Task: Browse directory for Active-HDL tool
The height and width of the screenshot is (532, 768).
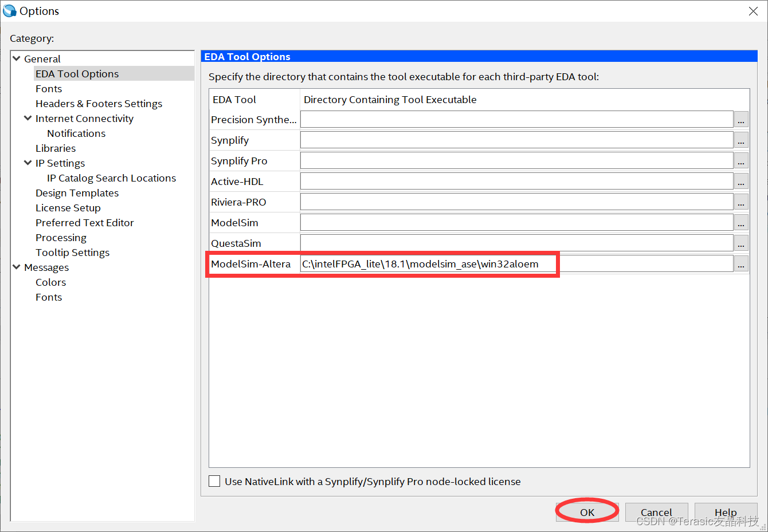Action: click(x=741, y=181)
